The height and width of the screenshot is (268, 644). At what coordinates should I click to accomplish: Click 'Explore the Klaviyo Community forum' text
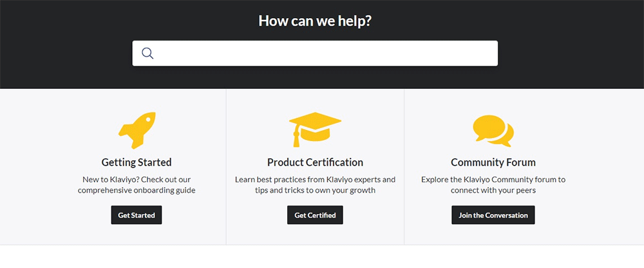(493, 179)
